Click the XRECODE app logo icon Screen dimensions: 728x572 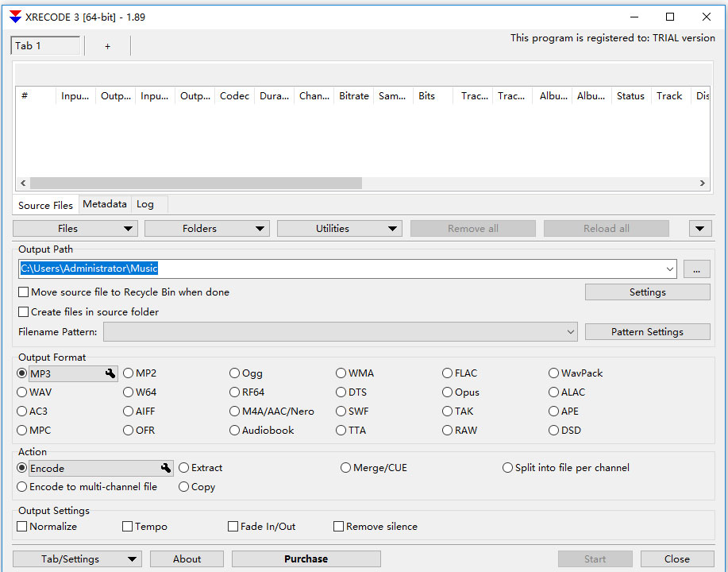[x=15, y=17]
